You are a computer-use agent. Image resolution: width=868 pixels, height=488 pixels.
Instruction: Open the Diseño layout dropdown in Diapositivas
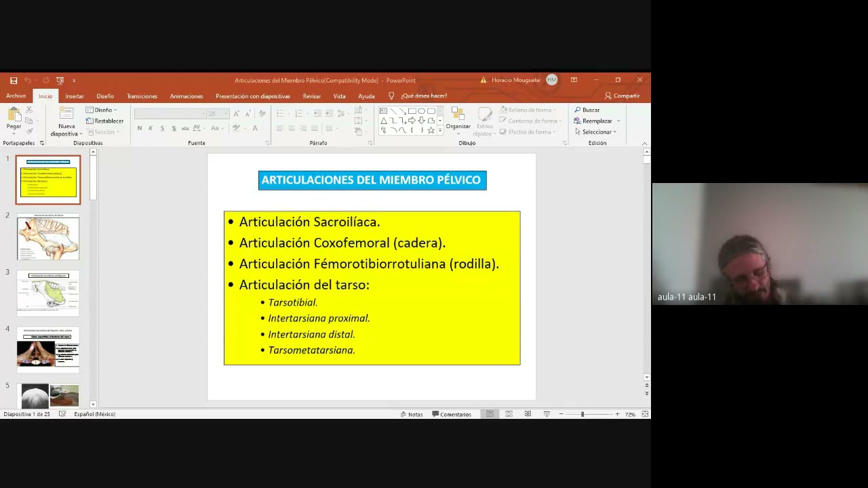(101, 110)
